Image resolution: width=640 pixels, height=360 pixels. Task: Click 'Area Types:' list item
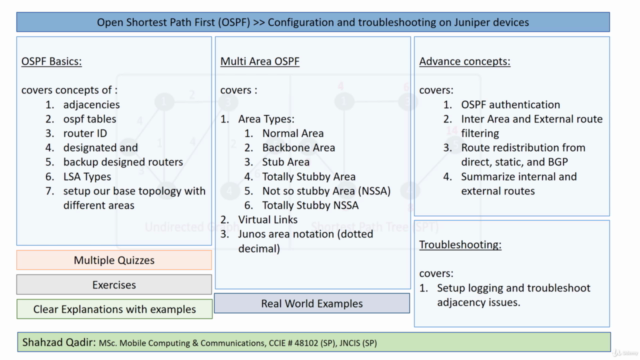click(x=266, y=119)
